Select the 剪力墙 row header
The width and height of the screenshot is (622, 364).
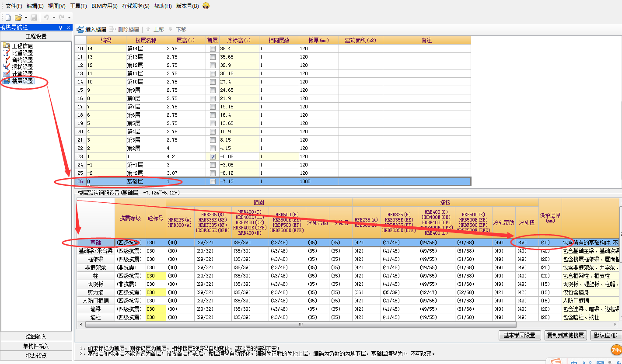click(x=95, y=293)
